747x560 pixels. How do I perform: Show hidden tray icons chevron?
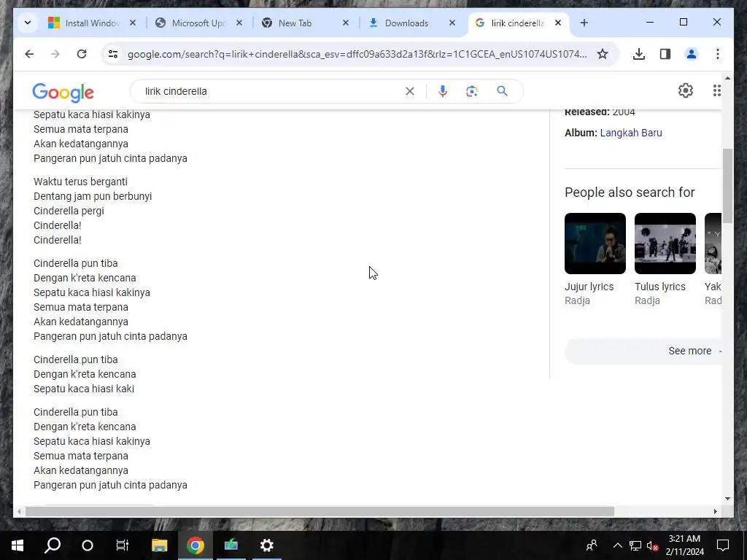(x=617, y=545)
